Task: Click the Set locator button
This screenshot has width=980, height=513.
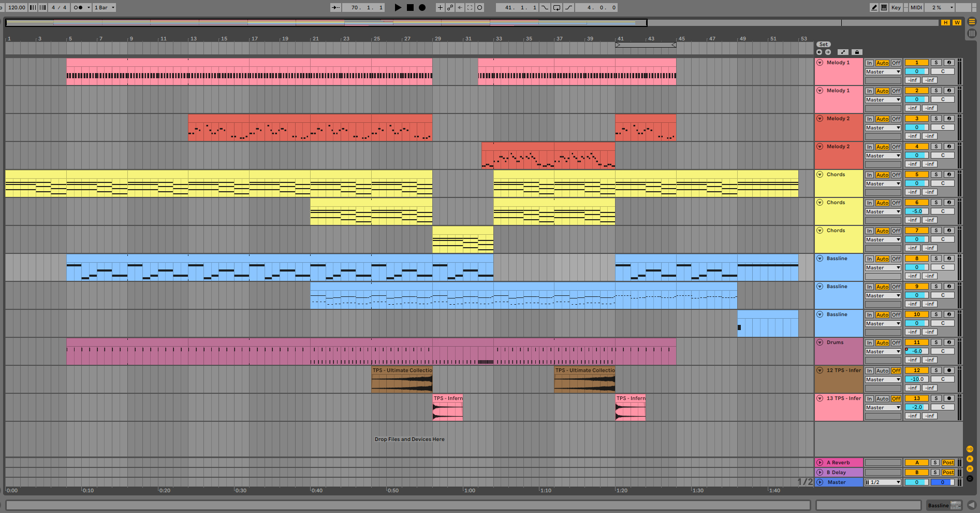Action: (x=824, y=45)
